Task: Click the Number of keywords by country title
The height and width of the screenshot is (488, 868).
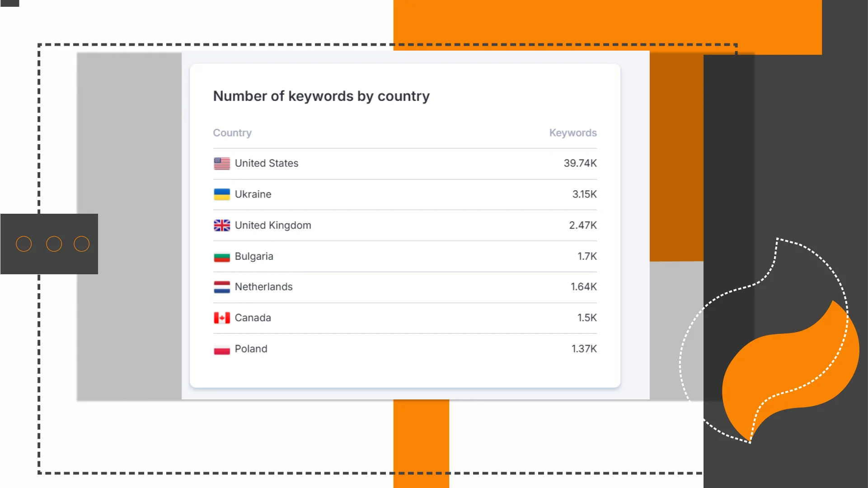Action: (x=321, y=96)
